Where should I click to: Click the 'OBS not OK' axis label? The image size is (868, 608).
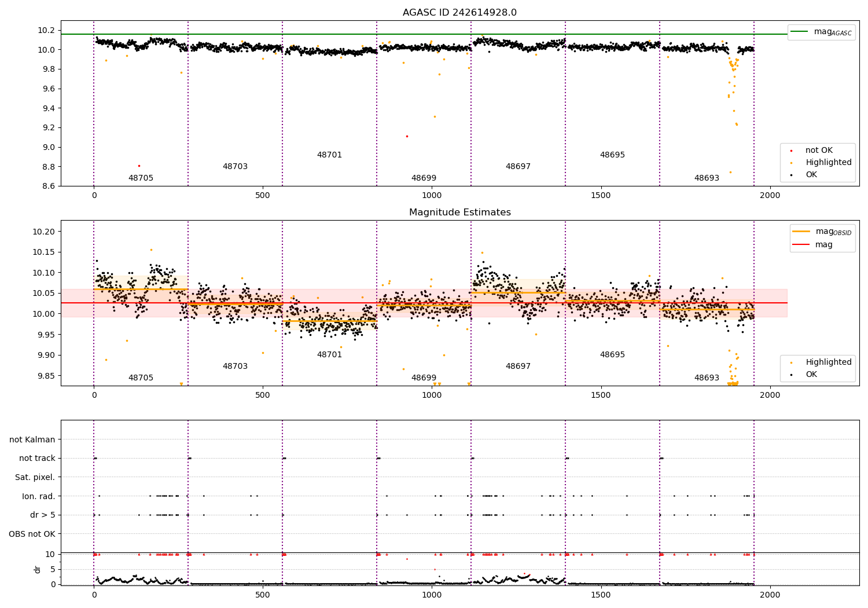(32, 534)
